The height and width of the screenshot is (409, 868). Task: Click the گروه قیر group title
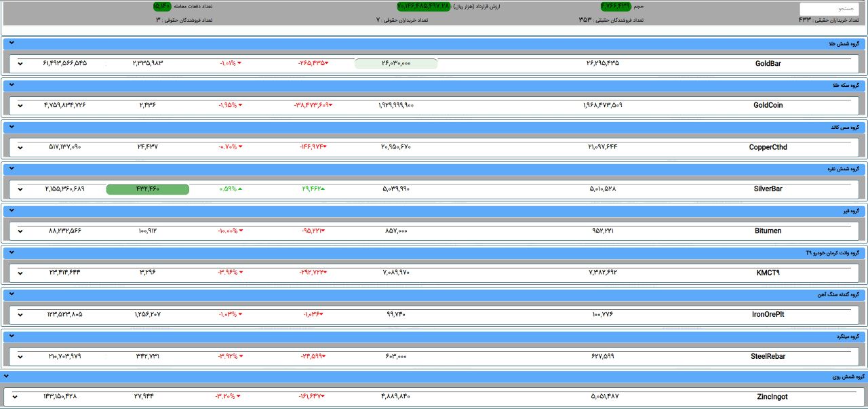click(x=852, y=211)
